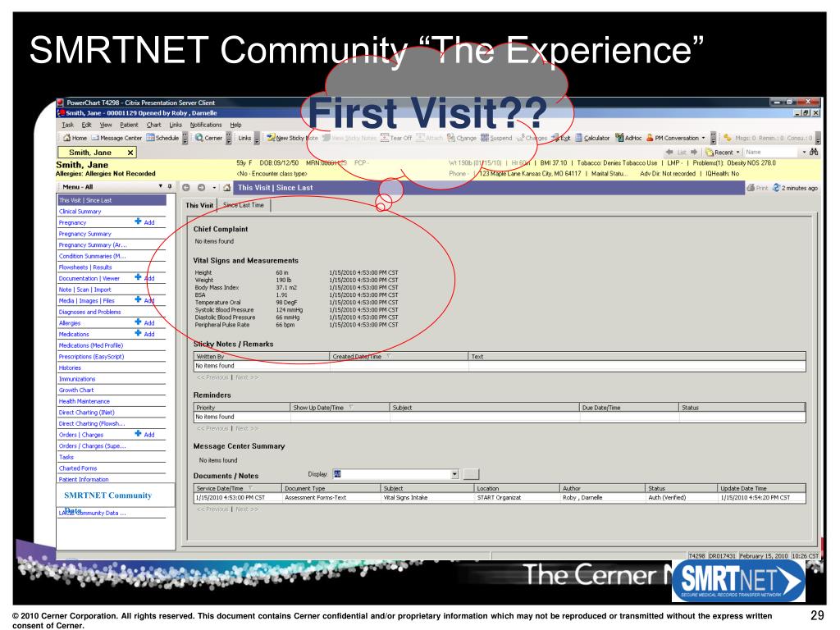
Task: Launch the Cerner toolbar link
Action: point(208,138)
